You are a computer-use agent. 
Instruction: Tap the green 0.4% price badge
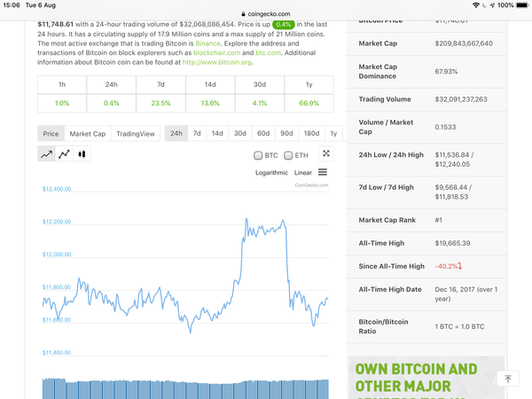tap(284, 25)
